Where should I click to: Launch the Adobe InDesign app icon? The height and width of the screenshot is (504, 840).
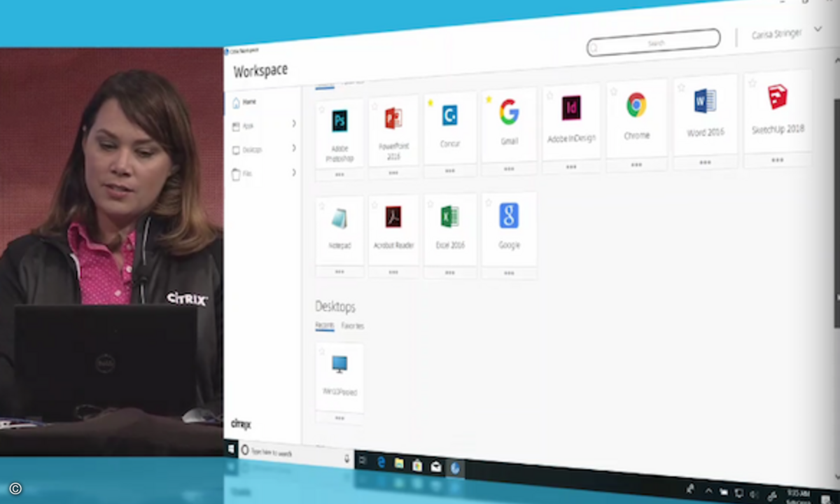571,108
